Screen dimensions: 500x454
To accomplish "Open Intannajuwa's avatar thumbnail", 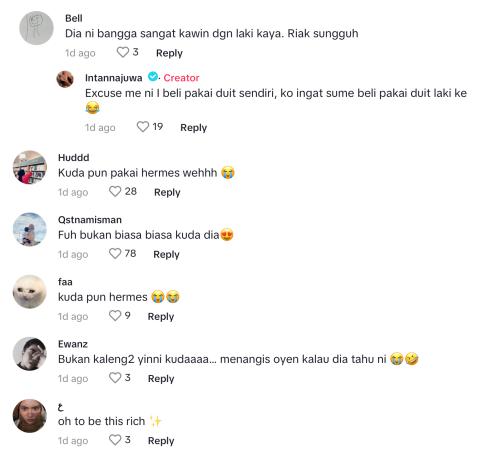I will coord(65,79).
